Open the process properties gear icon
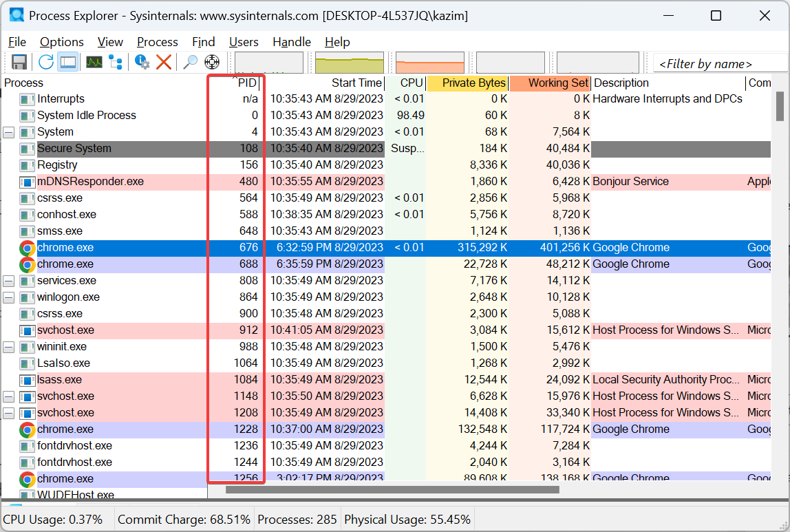790x532 pixels. [x=142, y=63]
